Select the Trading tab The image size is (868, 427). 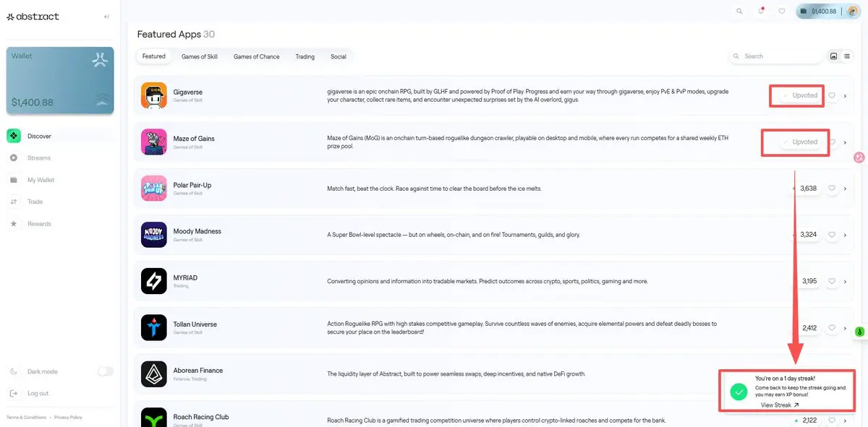point(305,56)
